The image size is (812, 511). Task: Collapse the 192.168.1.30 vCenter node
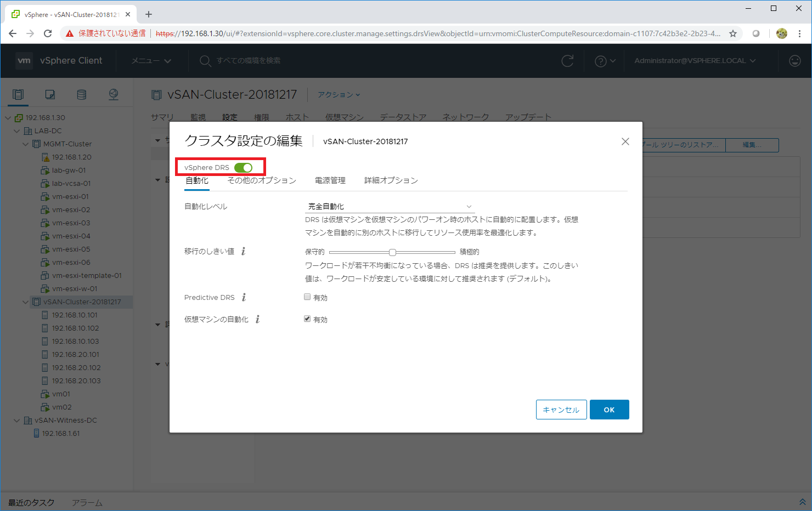(x=8, y=118)
